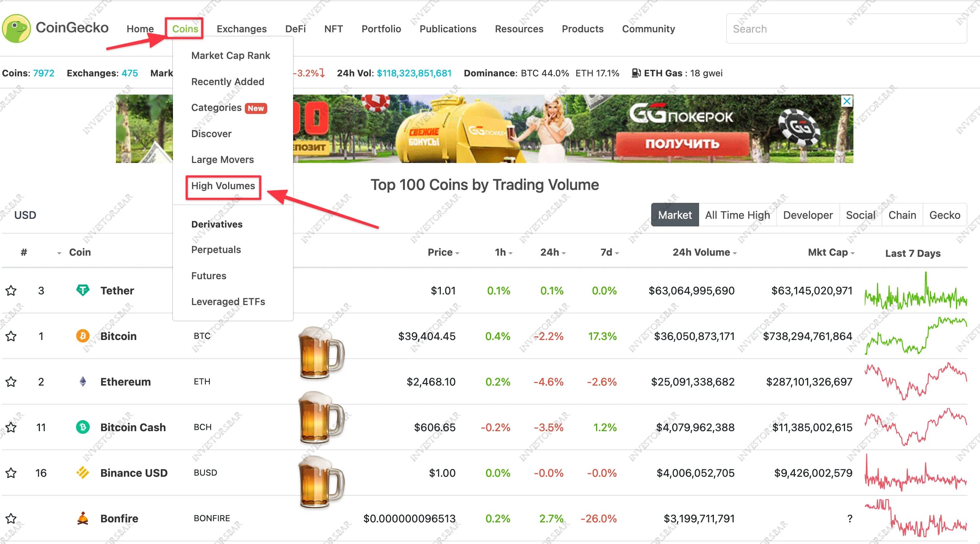980x544 pixels.
Task: Click the CoinGecko gecko logo
Action: point(16,28)
